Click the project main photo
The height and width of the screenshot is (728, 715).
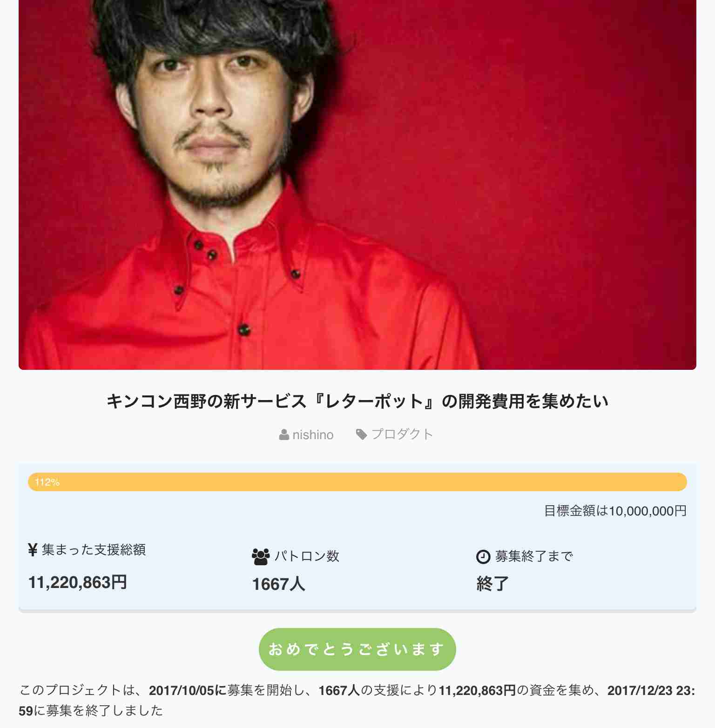tap(357, 185)
